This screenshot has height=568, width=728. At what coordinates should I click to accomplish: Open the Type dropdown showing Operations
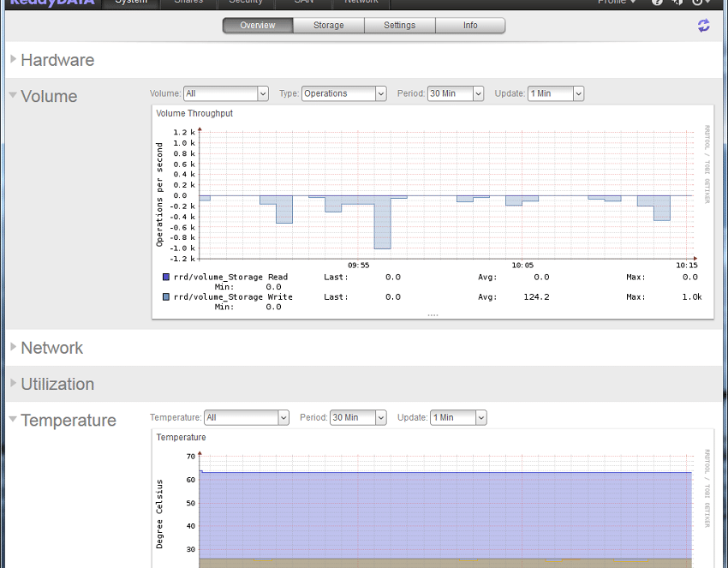coord(344,94)
